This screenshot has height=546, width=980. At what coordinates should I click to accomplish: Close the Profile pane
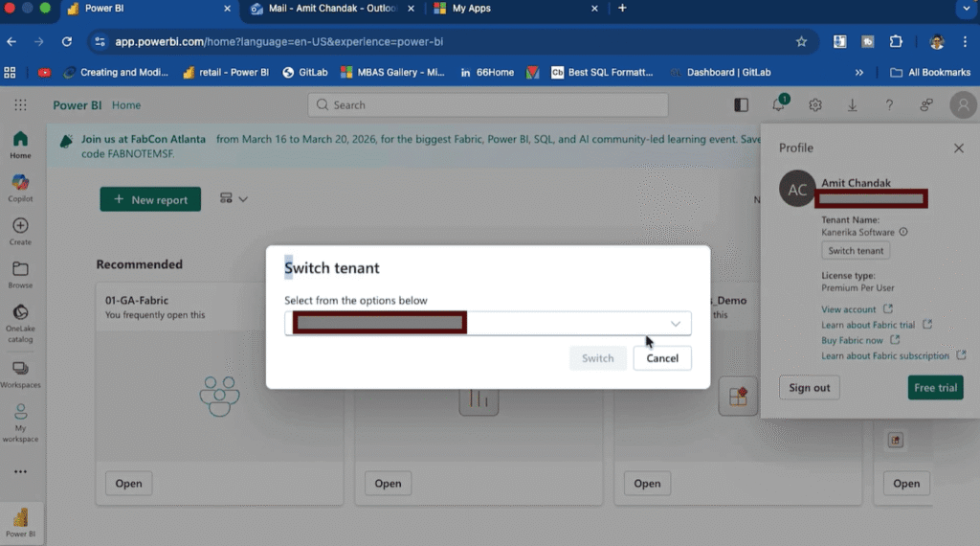click(x=959, y=148)
